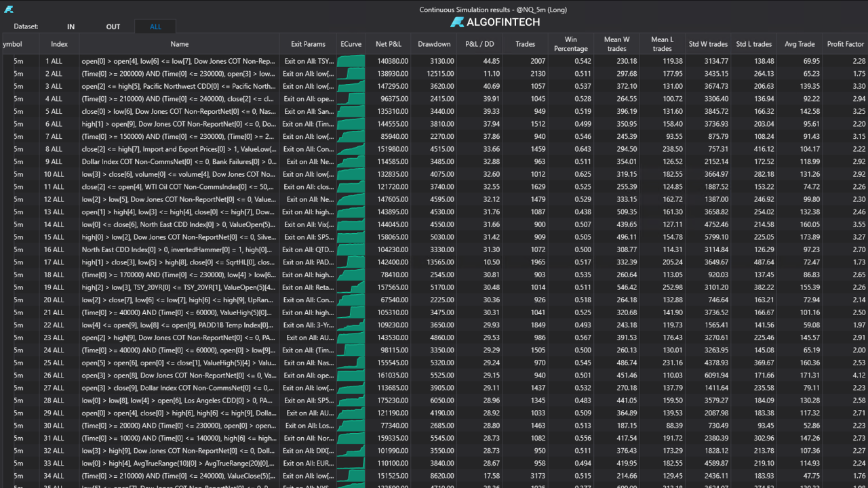Click the AlgoFinTech logo in the title bar
Viewport: 868px width, 488px height.
click(496, 22)
